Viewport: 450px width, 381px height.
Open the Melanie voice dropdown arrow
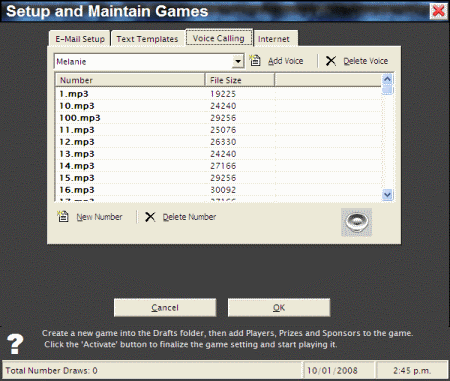pyautogui.click(x=238, y=61)
